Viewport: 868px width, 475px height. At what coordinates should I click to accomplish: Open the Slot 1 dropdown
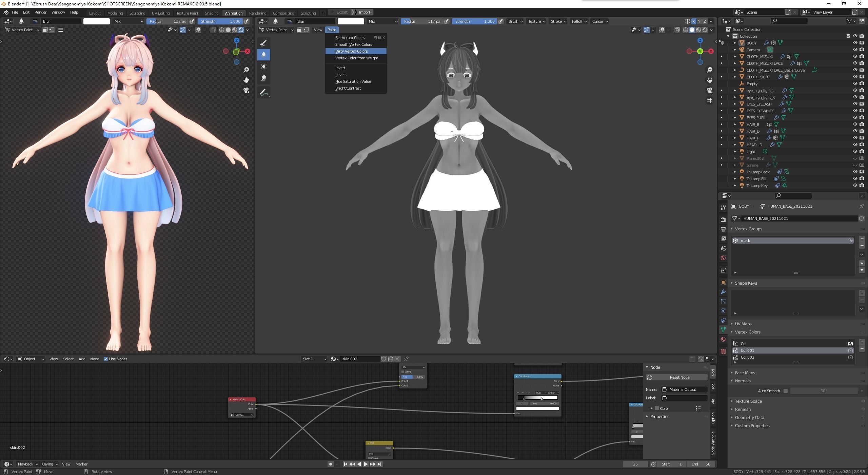pyautogui.click(x=314, y=359)
